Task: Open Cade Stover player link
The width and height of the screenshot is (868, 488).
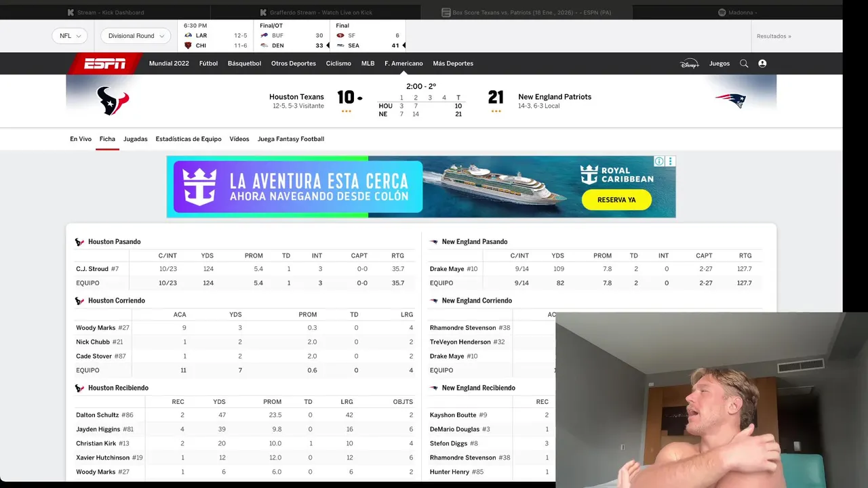Action: coord(94,357)
